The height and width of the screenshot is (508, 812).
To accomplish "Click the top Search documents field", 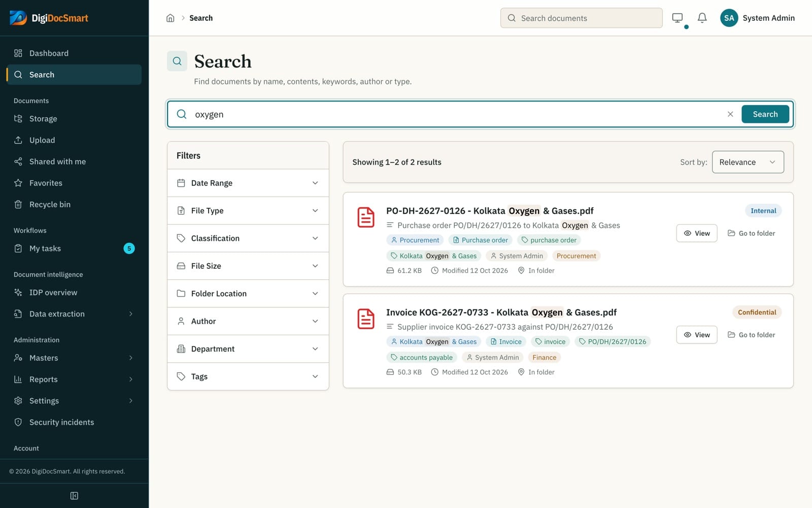I will pos(581,18).
